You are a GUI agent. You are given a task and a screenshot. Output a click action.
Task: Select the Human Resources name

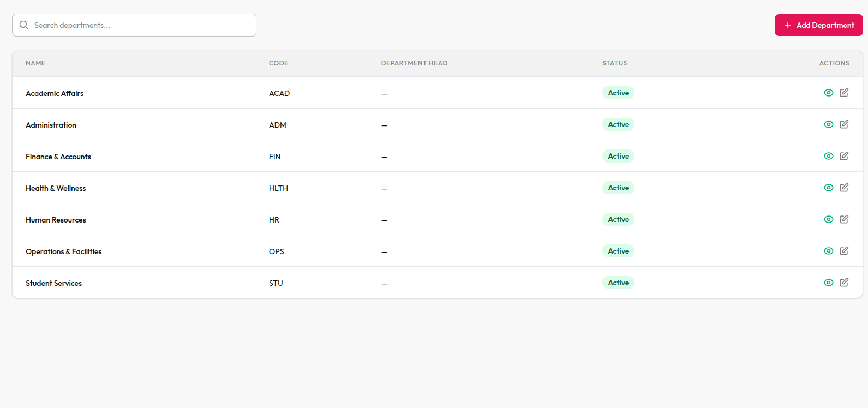coord(56,220)
